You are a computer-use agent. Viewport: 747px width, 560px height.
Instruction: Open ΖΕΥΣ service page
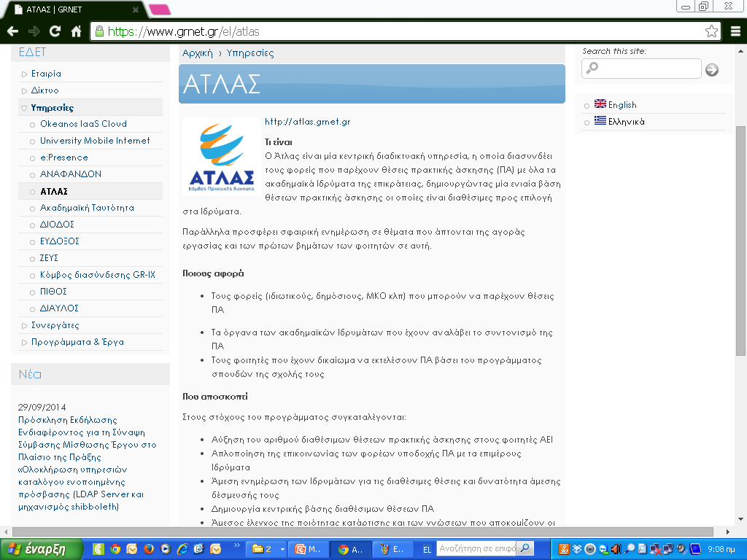[x=49, y=257]
